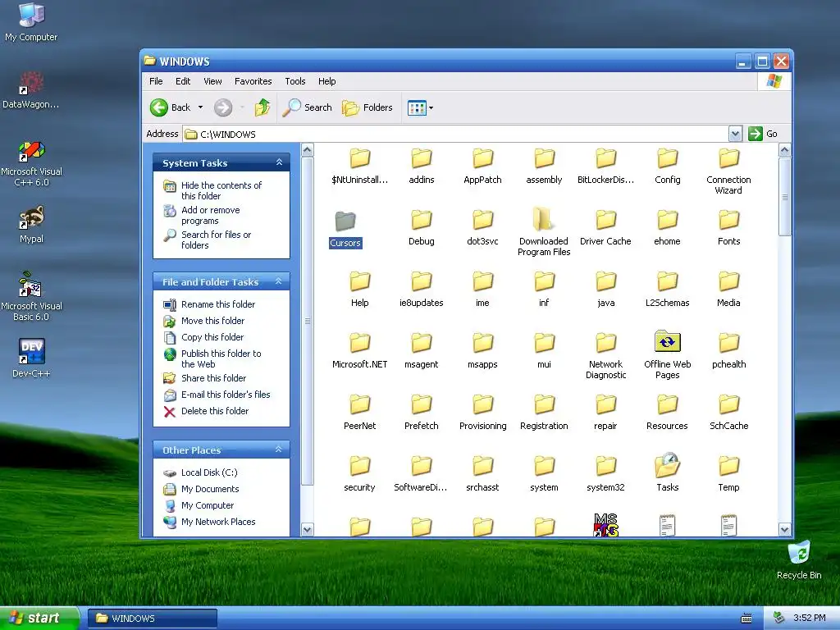Click Share this folder
Screen dimensions: 840x630
click(214, 378)
